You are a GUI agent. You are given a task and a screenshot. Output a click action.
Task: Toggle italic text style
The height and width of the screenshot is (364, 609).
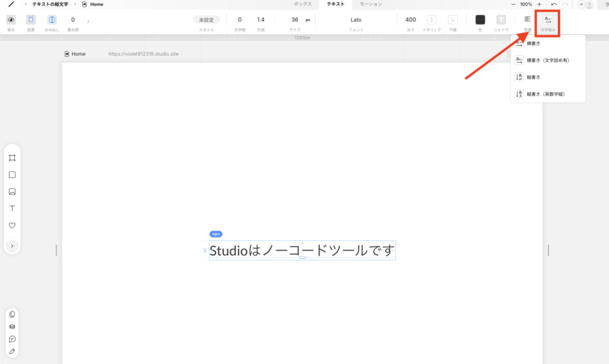point(432,20)
